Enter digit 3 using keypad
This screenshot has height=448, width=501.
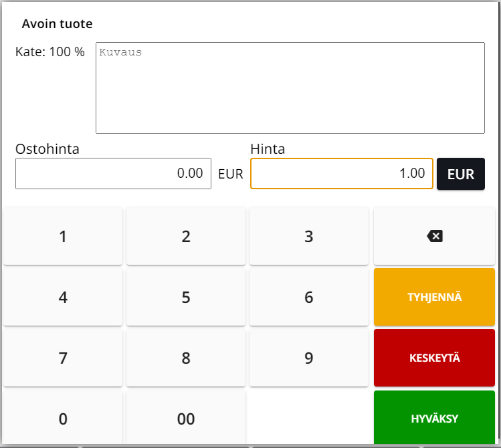pyautogui.click(x=308, y=236)
